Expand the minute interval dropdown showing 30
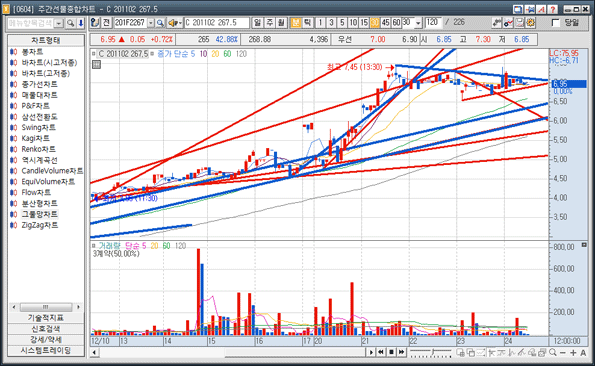The height and width of the screenshot is (366, 595). (x=418, y=23)
